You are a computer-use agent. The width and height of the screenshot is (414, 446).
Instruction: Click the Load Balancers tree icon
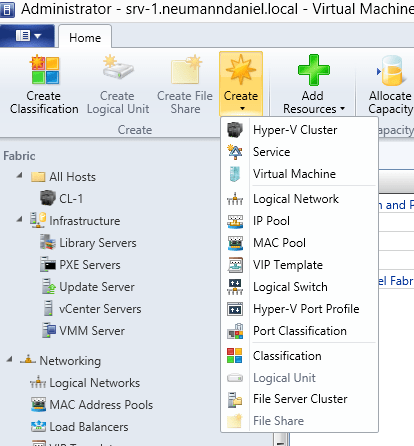38,427
